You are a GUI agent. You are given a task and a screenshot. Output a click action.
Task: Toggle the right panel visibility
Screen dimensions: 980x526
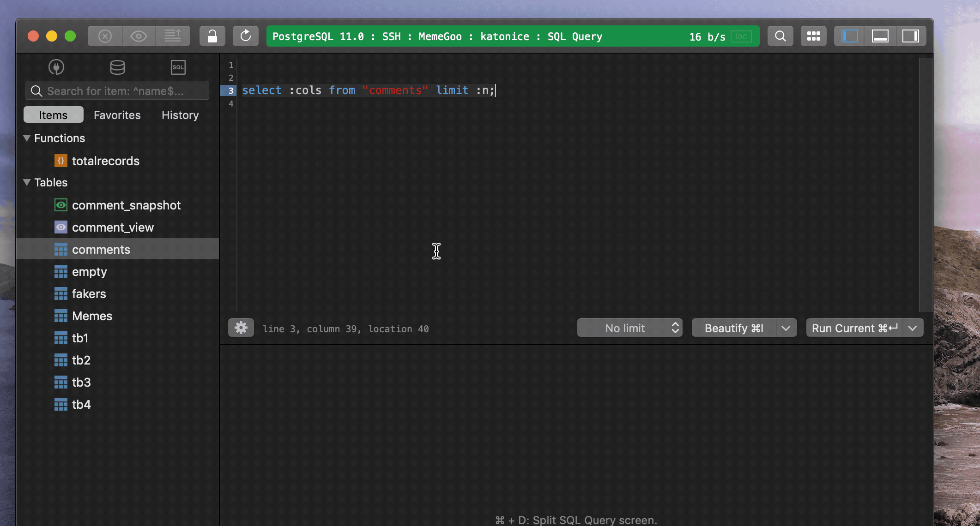911,36
